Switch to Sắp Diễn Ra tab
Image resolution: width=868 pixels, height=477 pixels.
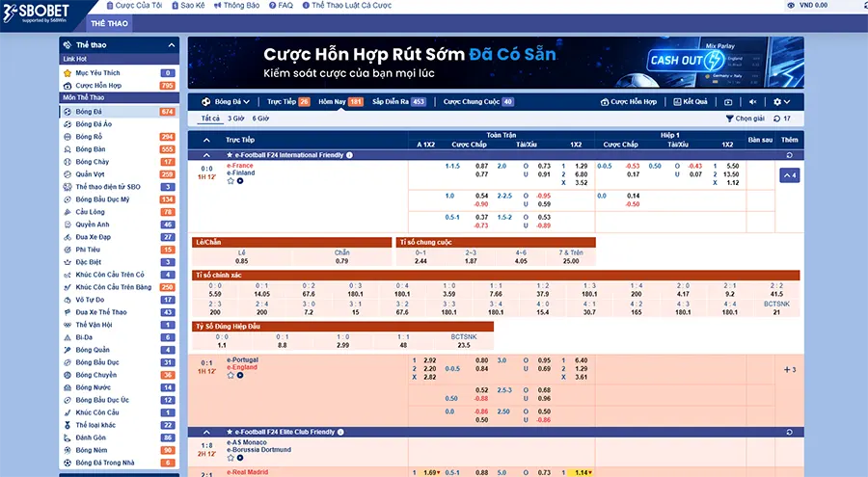tap(398, 102)
